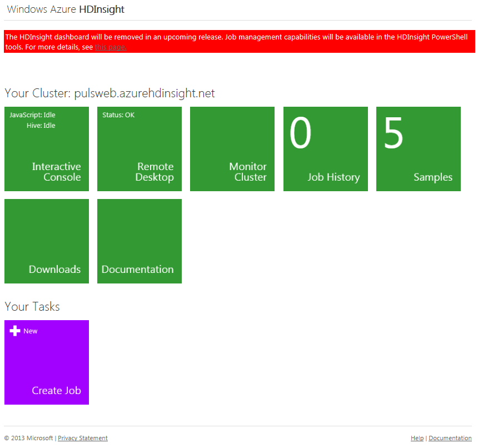Go to the Downloads tile
The image size is (478, 448).
[47, 241]
